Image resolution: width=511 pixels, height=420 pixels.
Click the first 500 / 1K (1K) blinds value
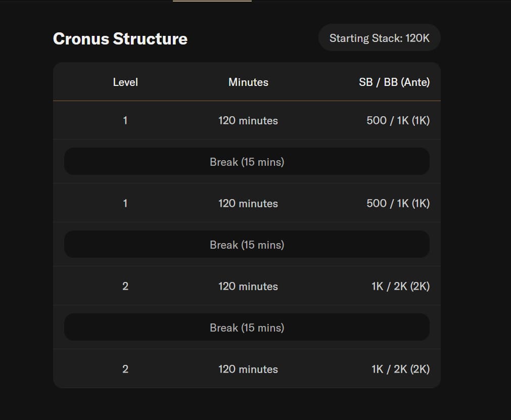coord(398,120)
